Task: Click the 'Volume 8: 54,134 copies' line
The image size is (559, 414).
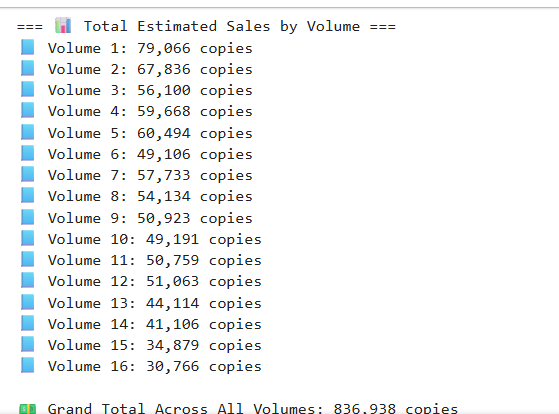Action: pos(150,196)
